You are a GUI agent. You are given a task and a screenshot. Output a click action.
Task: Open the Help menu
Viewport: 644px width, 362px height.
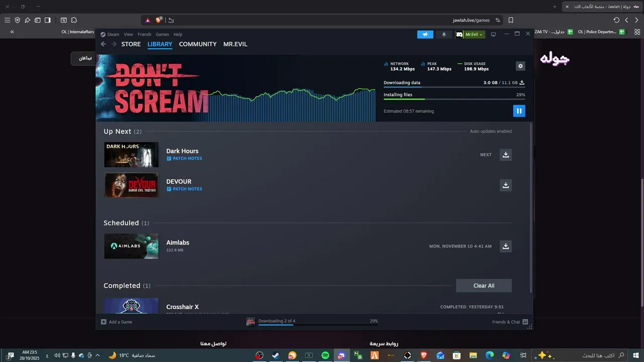(178, 34)
